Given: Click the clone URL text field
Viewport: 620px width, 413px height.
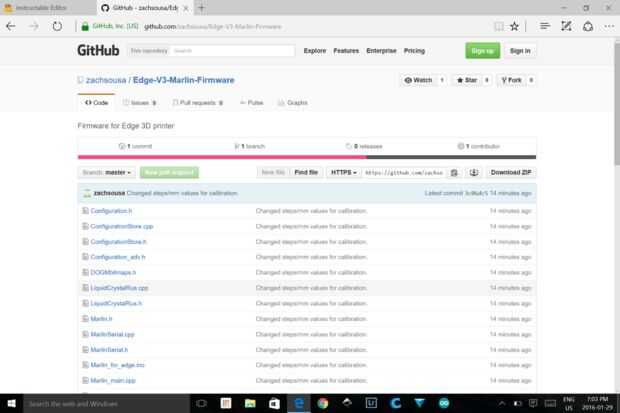Looking at the screenshot, I should (404, 172).
